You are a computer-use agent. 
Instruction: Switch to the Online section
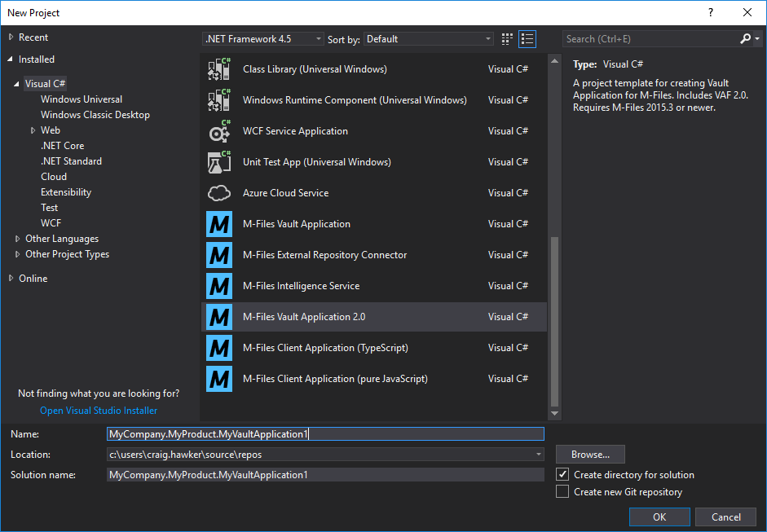[x=33, y=278]
